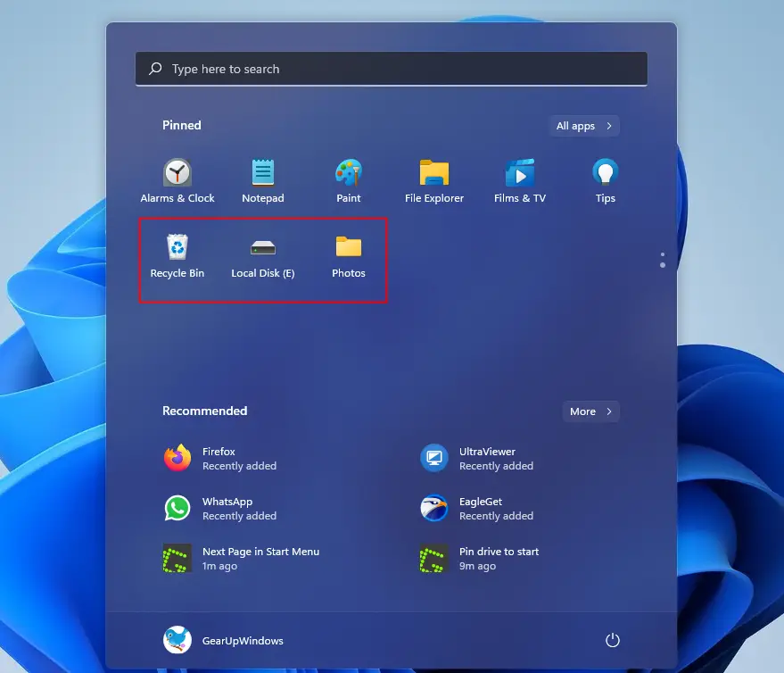Launch Notepad from pinned apps

coord(262,180)
